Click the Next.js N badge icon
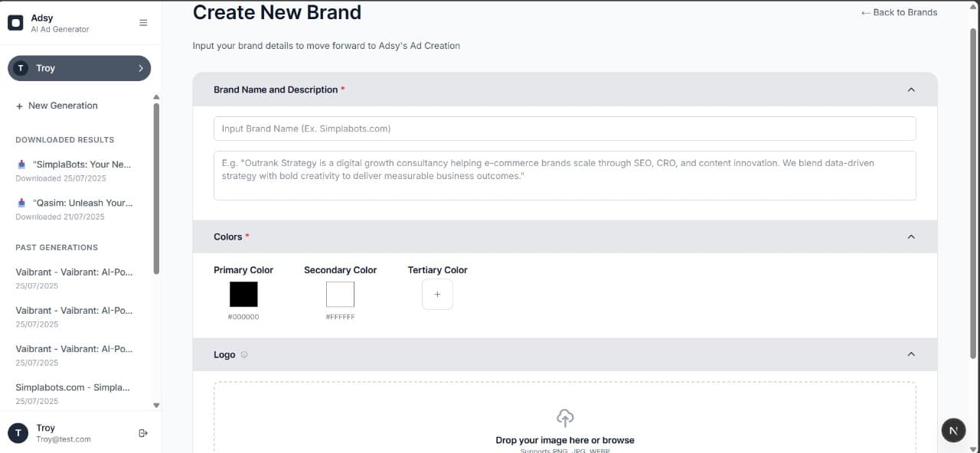980x453 pixels. coord(953,430)
